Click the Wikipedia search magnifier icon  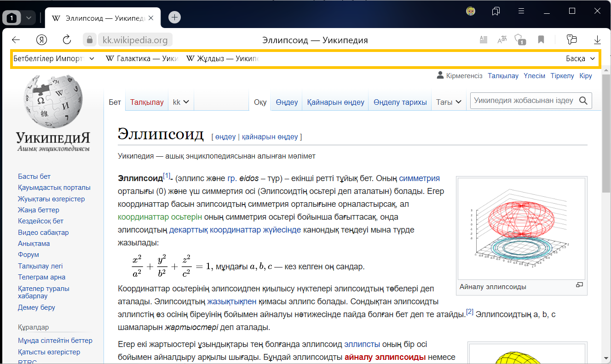pos(583,101)
